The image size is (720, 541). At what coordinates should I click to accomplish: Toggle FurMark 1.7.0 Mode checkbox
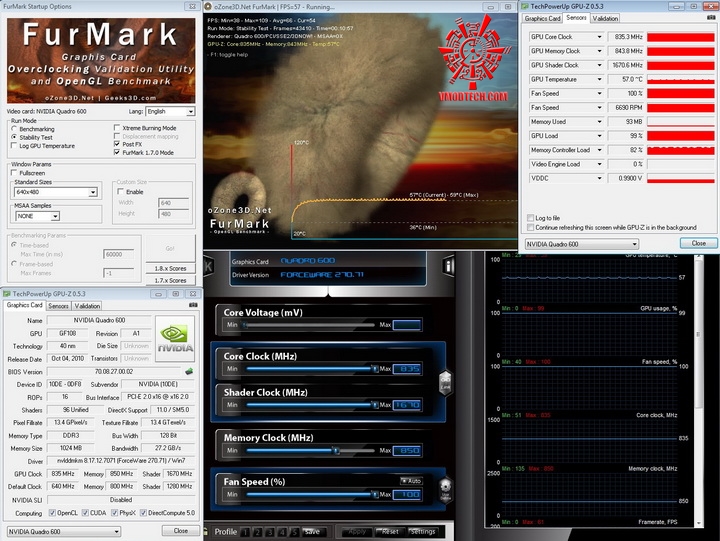click(117, 152)
